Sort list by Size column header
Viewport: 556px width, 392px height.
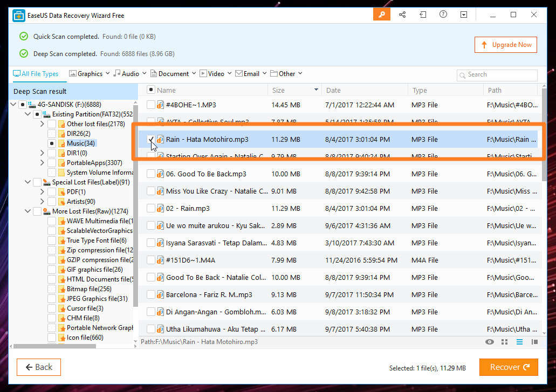[294, 90]
